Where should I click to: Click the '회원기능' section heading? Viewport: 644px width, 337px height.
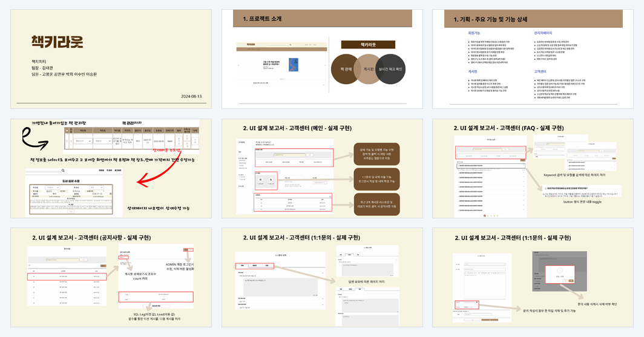[473, 33]
